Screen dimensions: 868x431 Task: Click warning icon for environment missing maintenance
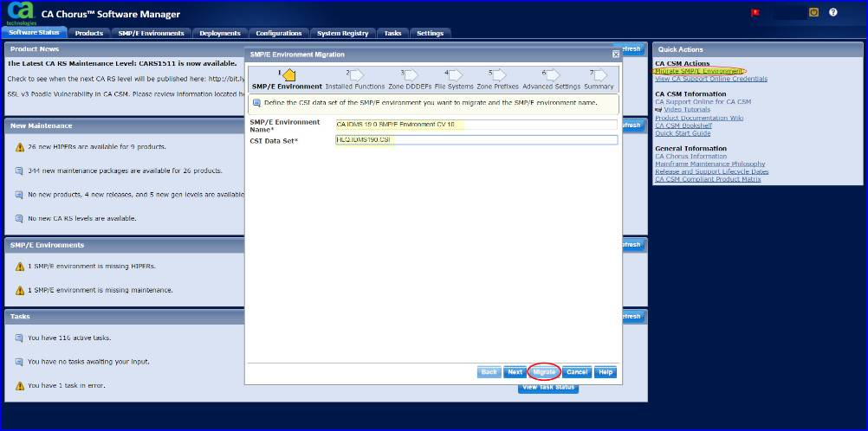[x=19, y=291]
